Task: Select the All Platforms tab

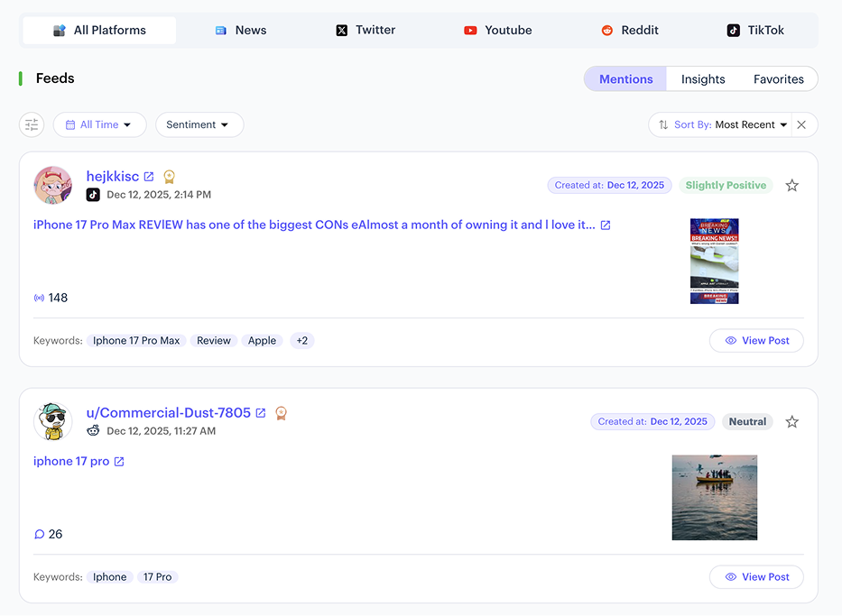Action: click(99, 30)
